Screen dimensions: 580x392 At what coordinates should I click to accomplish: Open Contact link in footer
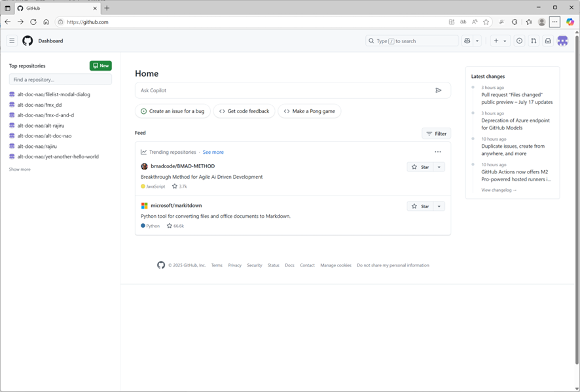(x=307, y=265)
